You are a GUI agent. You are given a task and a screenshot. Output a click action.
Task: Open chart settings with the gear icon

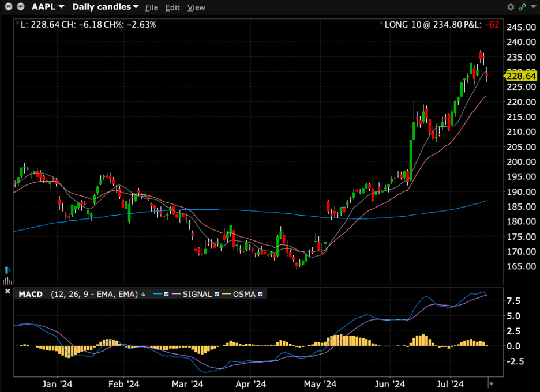click(x=511, y=7)
